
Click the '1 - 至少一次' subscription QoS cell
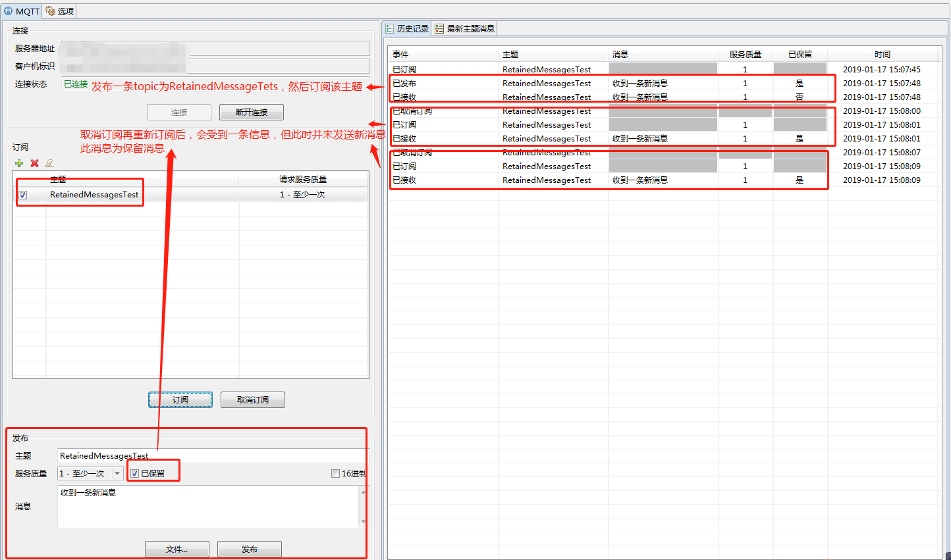(302, 195)
